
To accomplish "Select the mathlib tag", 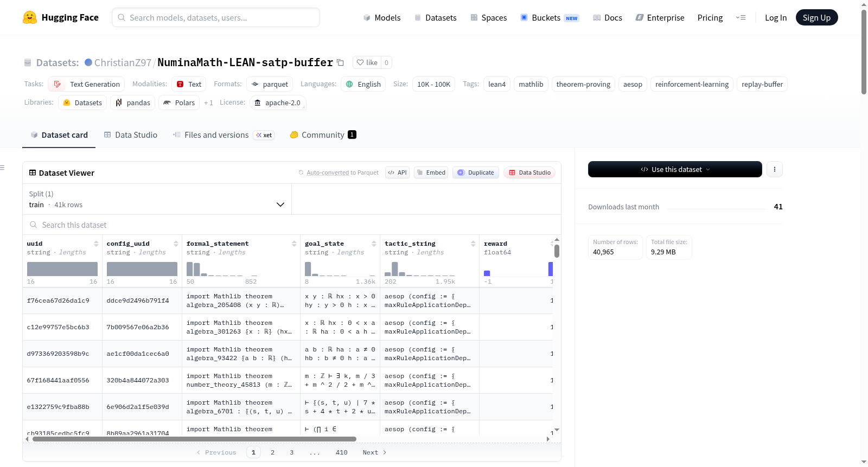I will pos(531,84).
